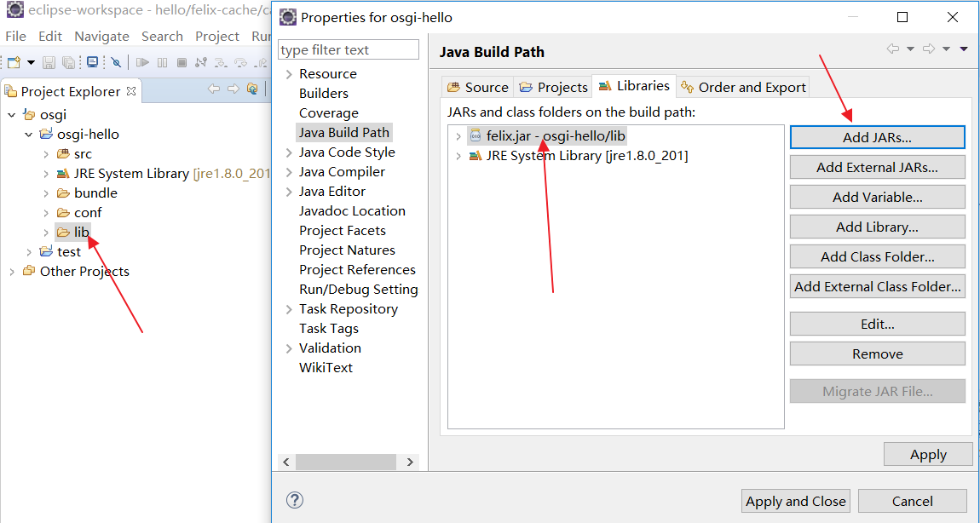
Task: Click the Save toolbar icon
Action: pos(49,62)
